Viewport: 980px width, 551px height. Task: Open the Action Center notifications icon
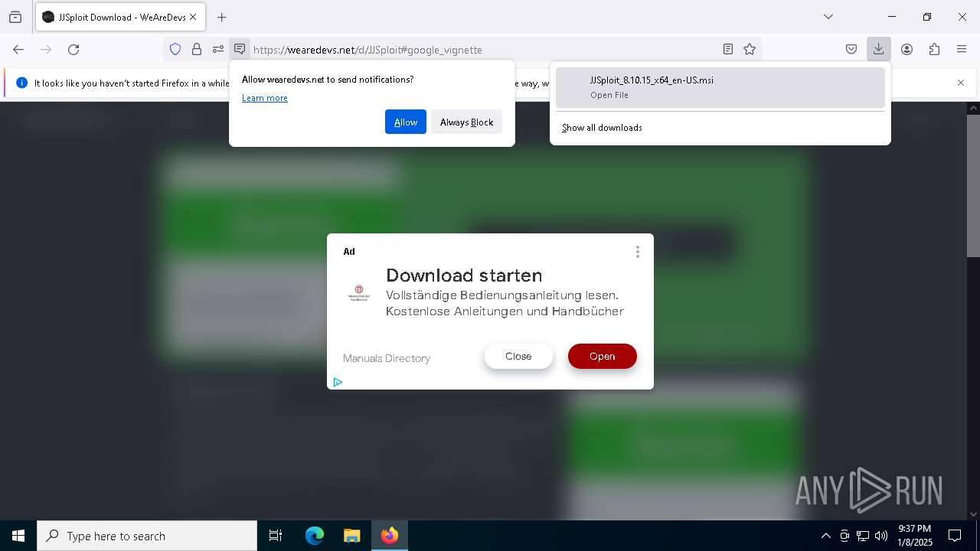tap(955, 536)
